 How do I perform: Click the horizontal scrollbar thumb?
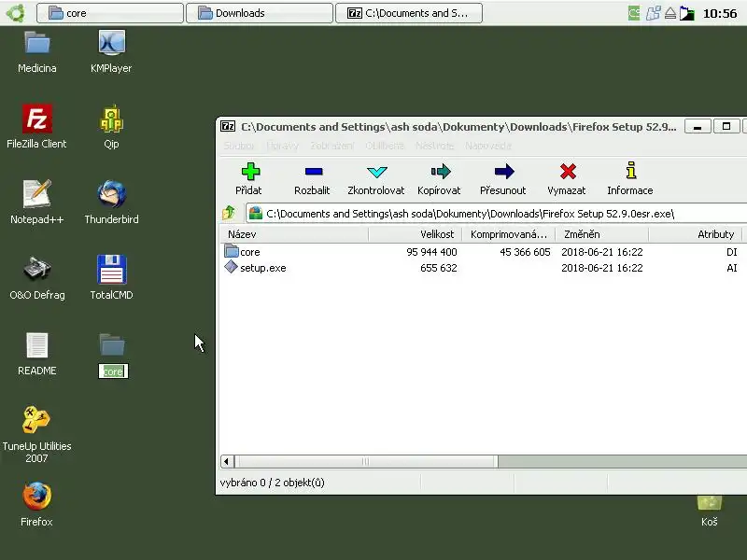[x=366, y=461]
